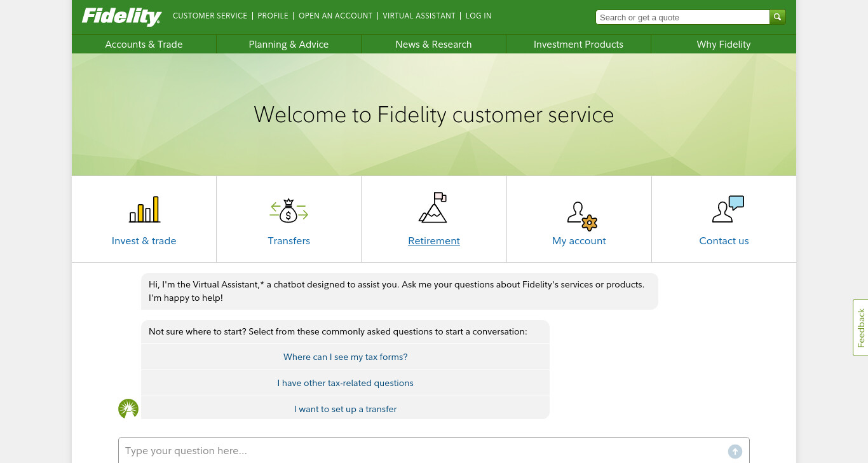Open the Feedback side tab

coord(860,328)
